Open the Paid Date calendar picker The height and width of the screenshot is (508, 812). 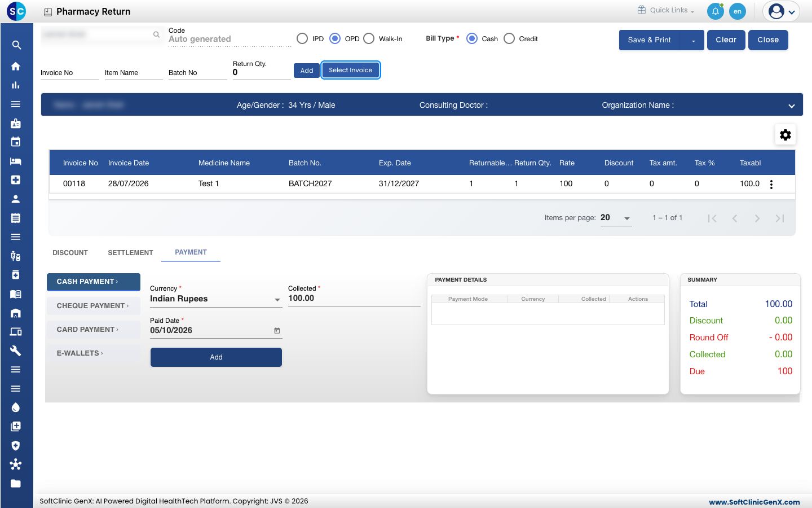(x=277, y=331)
